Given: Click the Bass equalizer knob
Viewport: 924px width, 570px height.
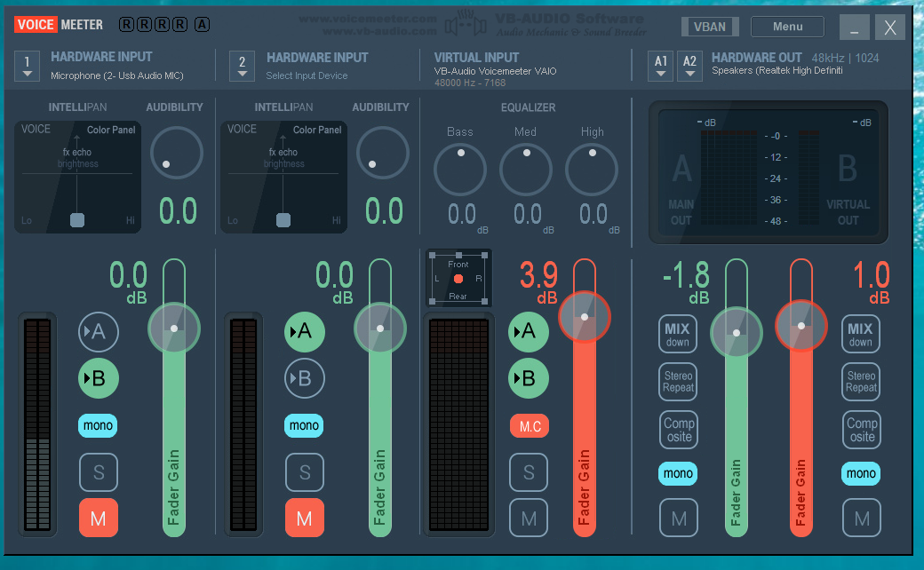Looking at the screenshot, I should coord(460,170).
